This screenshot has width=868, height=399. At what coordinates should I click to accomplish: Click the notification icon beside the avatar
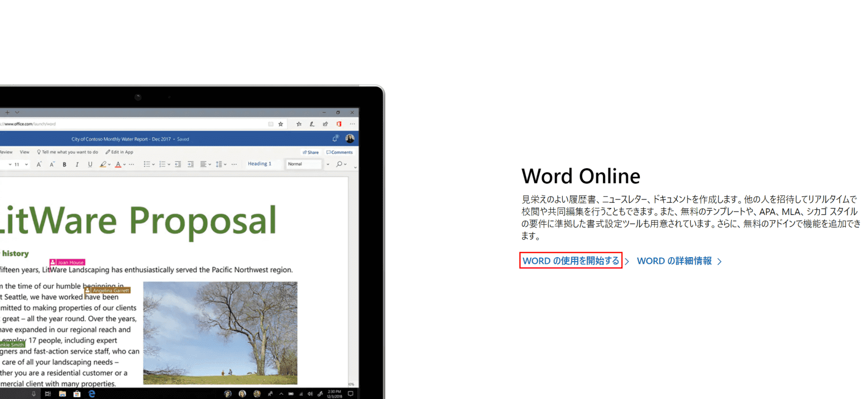(335, 139)
